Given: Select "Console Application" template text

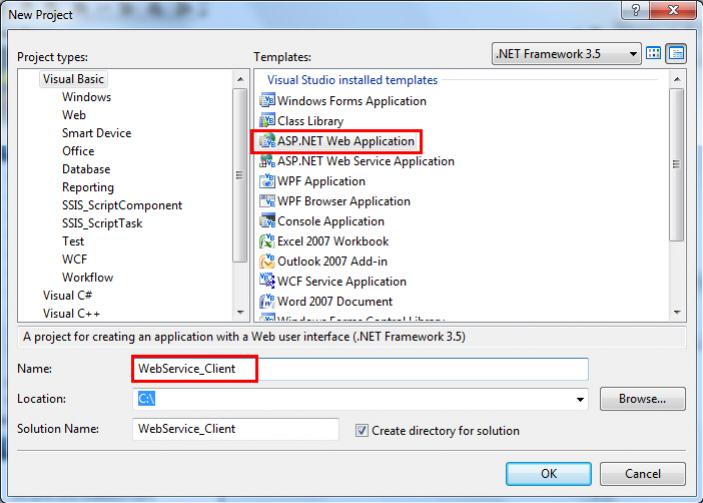Looking at the screenshot, I should [331, 221].
